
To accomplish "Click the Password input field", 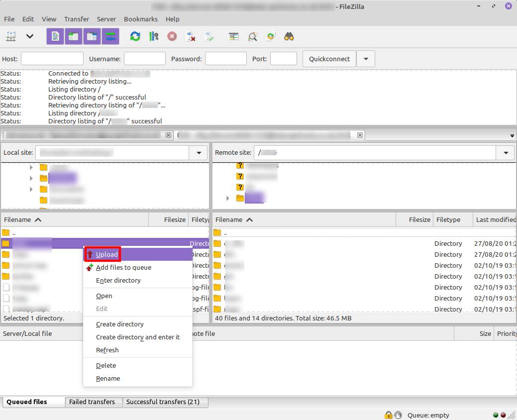I will click(226, 59).
